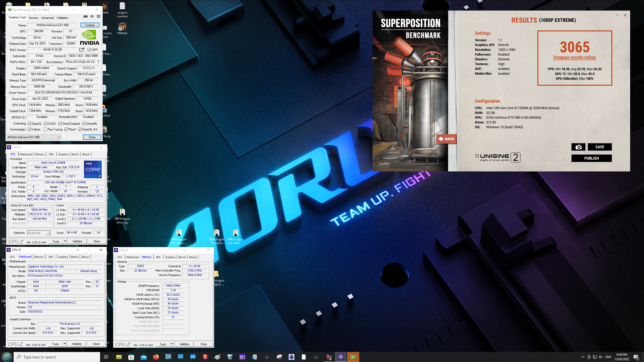Open the unigine number text file icon
This screenshot has height=362, width=644.
coord(122,10)
